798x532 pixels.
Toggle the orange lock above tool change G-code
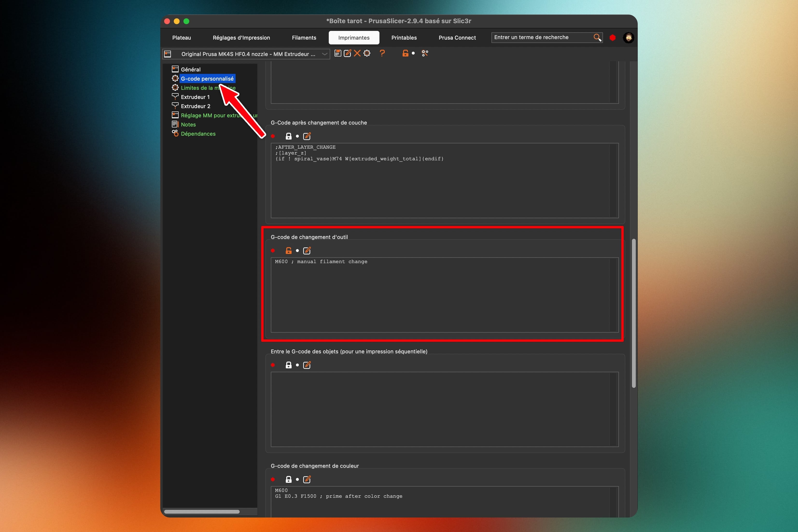288,251
